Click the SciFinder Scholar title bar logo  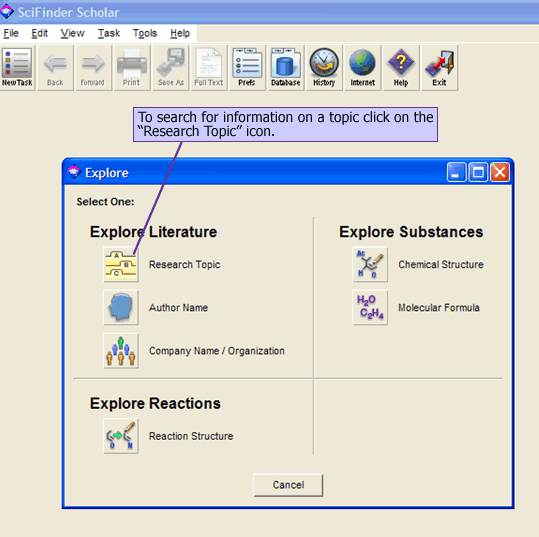pyautogui.click(x=7, y=12)
